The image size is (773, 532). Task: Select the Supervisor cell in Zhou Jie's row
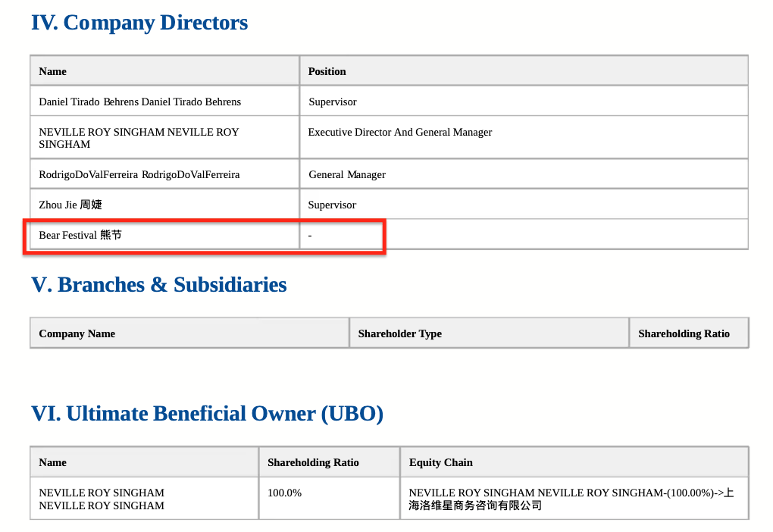(x=333, y=205)
